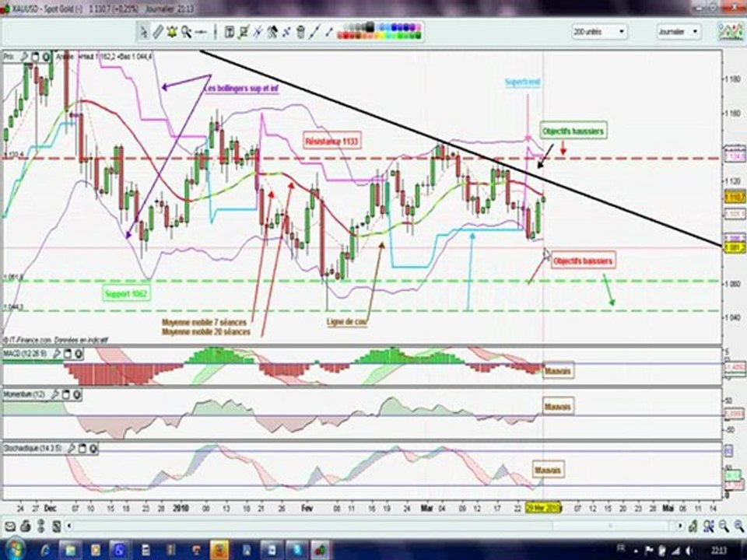Image resolution: width=747 pixels, height=560 pixels.
Task: Pick the dark green color swatch
Action: coord(418,36)
